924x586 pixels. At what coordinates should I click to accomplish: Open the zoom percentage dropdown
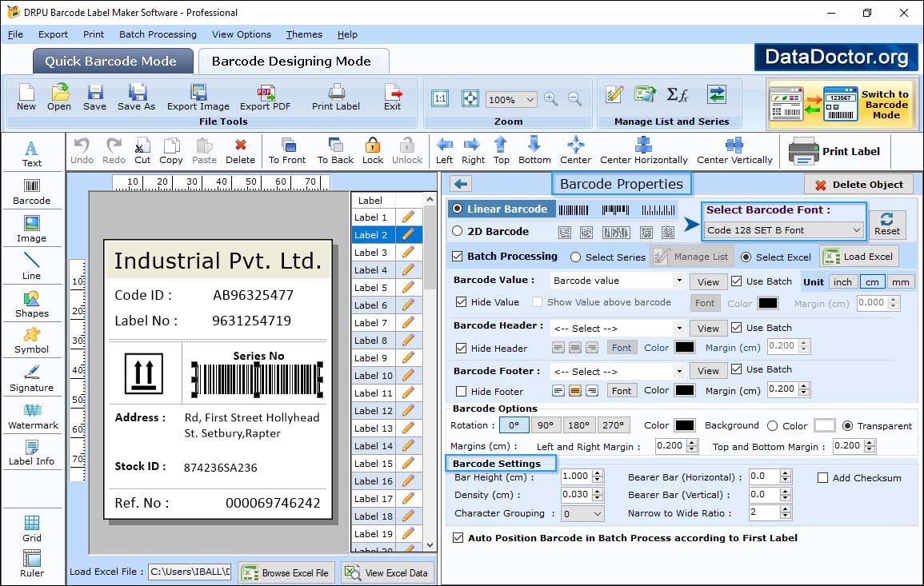point(511,99)
